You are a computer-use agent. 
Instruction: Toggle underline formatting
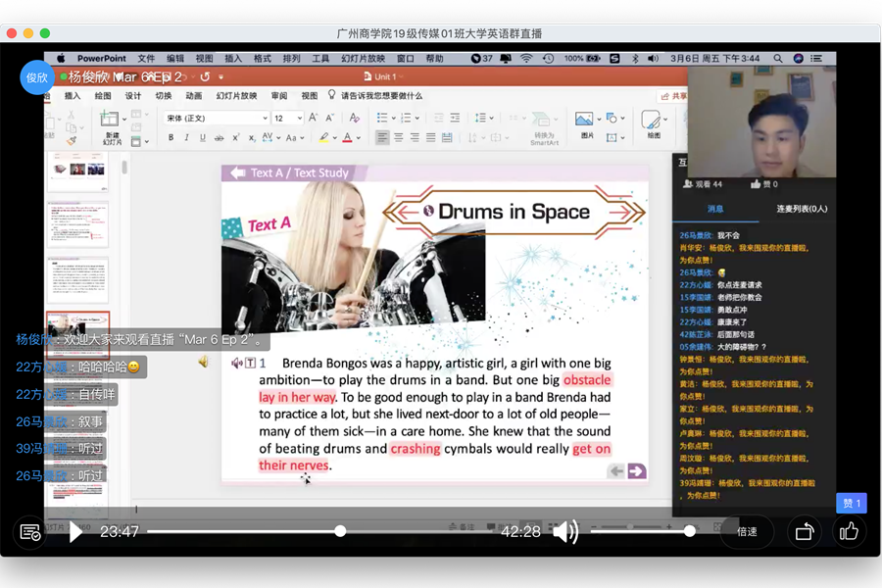point(203,138)
